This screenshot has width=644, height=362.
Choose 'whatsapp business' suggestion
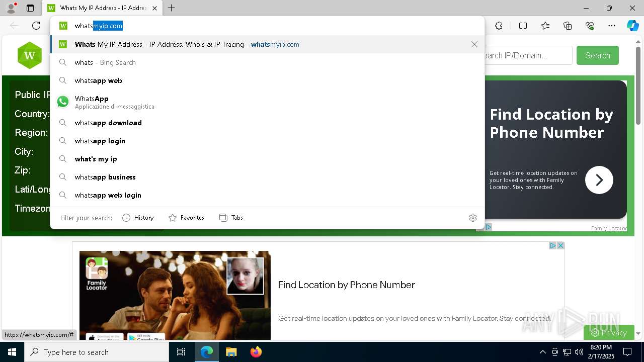[267, 177]
